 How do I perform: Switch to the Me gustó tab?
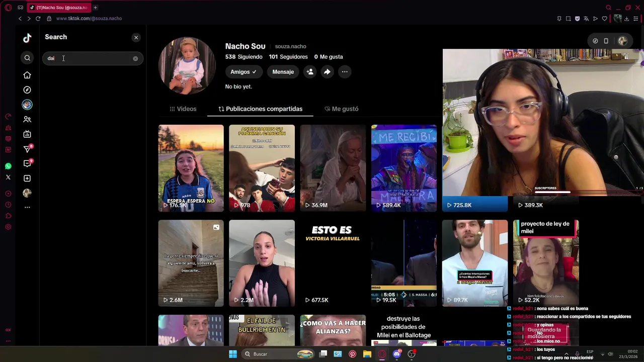pos(342,109)
